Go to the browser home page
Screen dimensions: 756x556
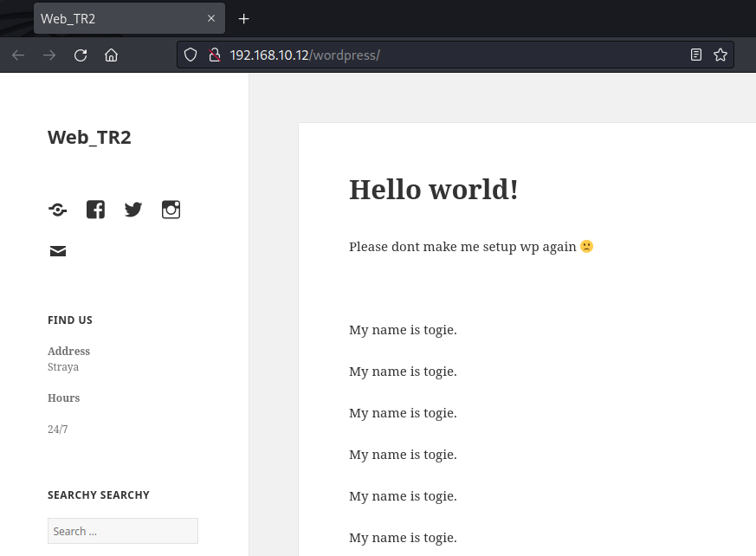click(x=111, y=55)
